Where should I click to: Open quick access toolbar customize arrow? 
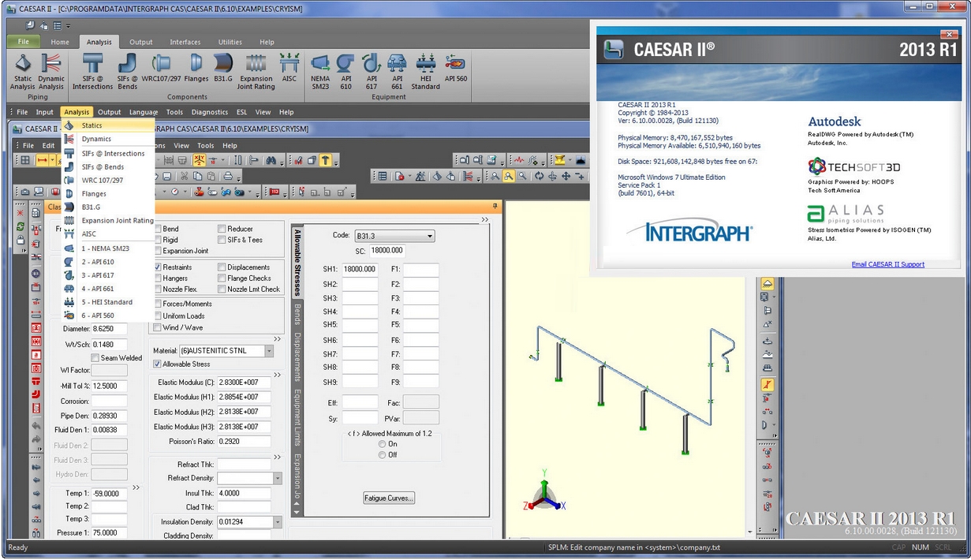68,26
